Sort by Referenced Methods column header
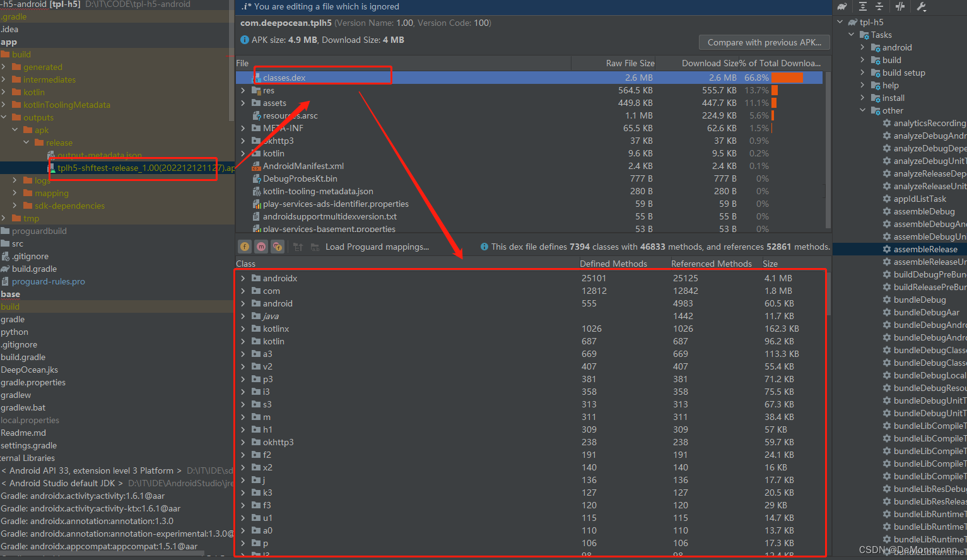Viewport: 967px width, 560px height. pos(711,264)
